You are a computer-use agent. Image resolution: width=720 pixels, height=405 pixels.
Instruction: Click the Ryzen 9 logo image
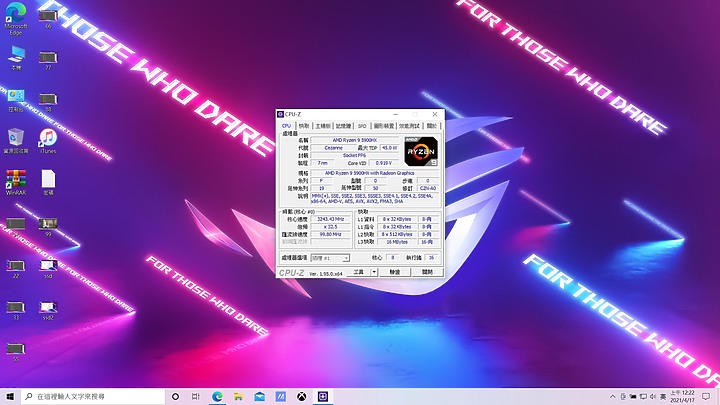[421, 151]
